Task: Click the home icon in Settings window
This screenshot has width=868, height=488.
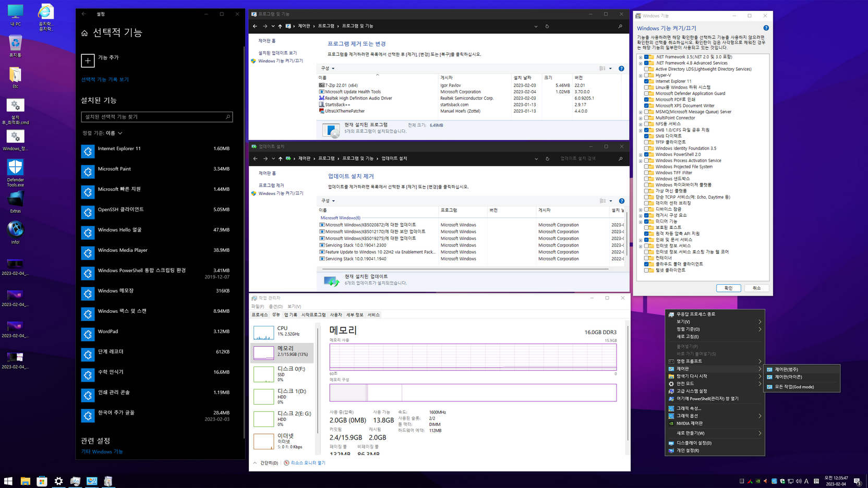Action: tap(85, 33)
